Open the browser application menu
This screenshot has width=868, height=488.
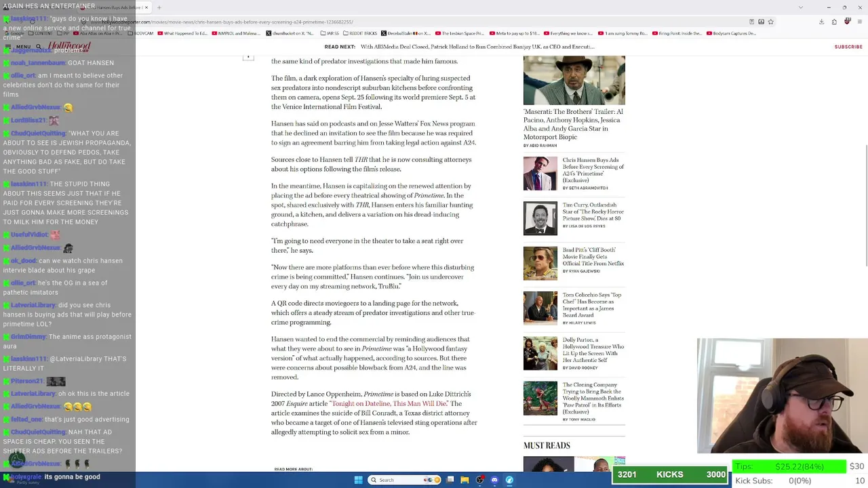860,22
